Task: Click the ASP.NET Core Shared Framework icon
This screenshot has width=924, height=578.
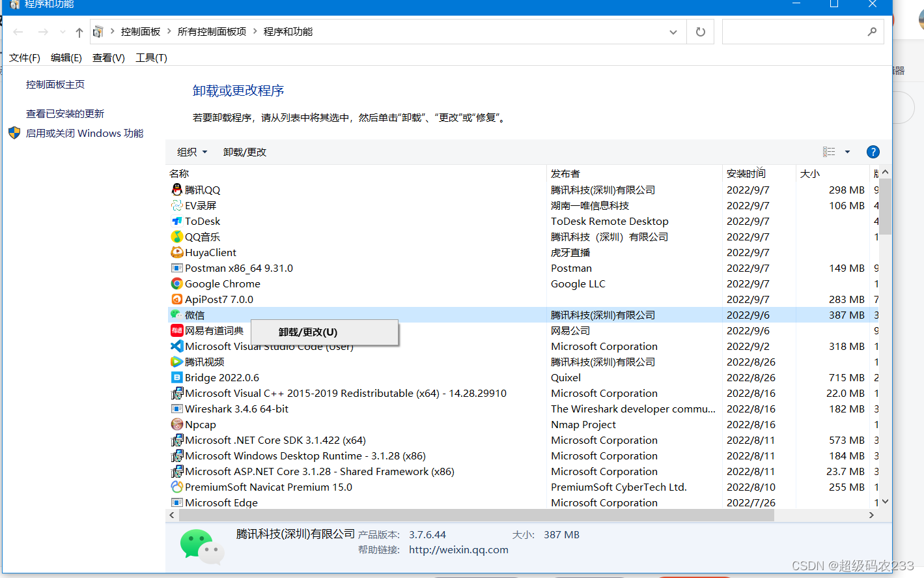Action: (176, 471)
